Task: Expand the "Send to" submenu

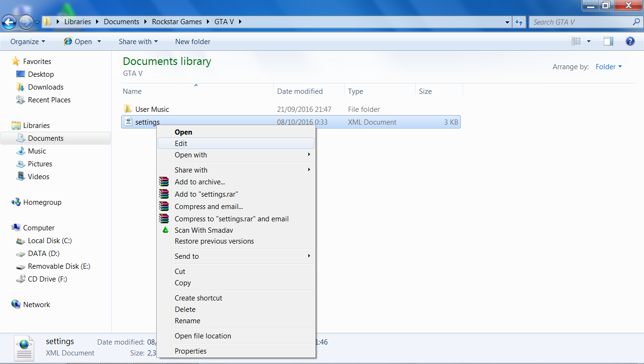Action: pyautogui.click(x=187, y=256)
